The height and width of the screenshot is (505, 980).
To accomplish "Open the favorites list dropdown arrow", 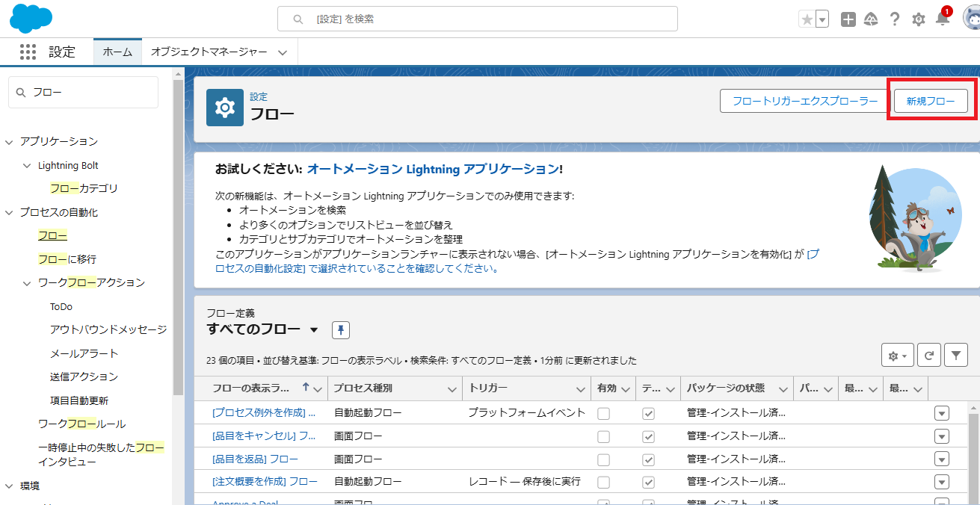I will (822, 19).
